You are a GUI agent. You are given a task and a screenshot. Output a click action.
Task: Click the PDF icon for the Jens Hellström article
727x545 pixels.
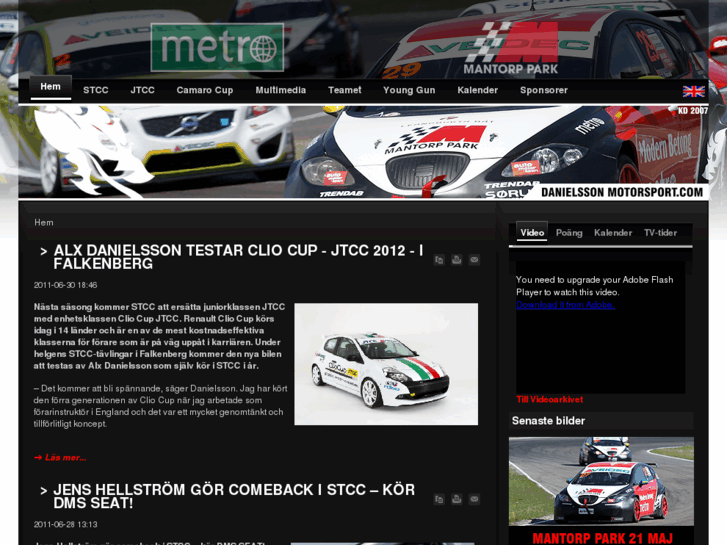point(439,499)
